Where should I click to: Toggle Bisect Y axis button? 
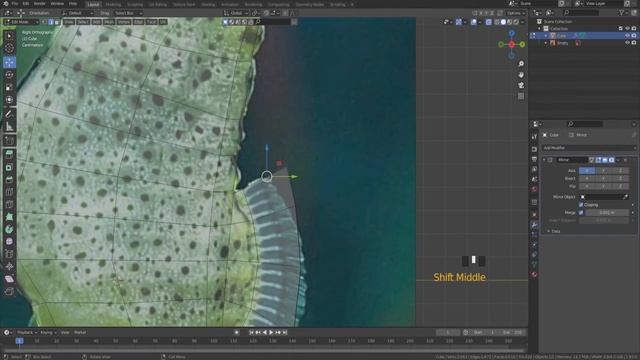[604, 178]
